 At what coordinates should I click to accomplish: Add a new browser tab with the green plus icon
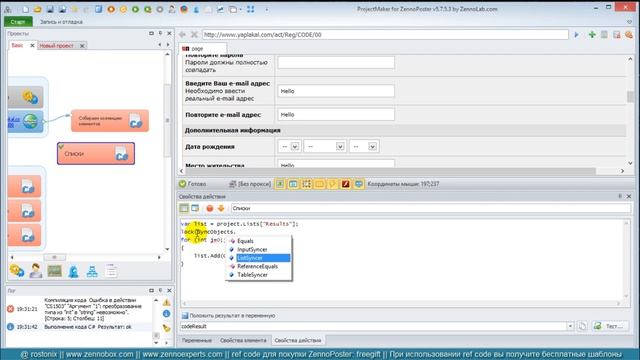tap(592, 35)
